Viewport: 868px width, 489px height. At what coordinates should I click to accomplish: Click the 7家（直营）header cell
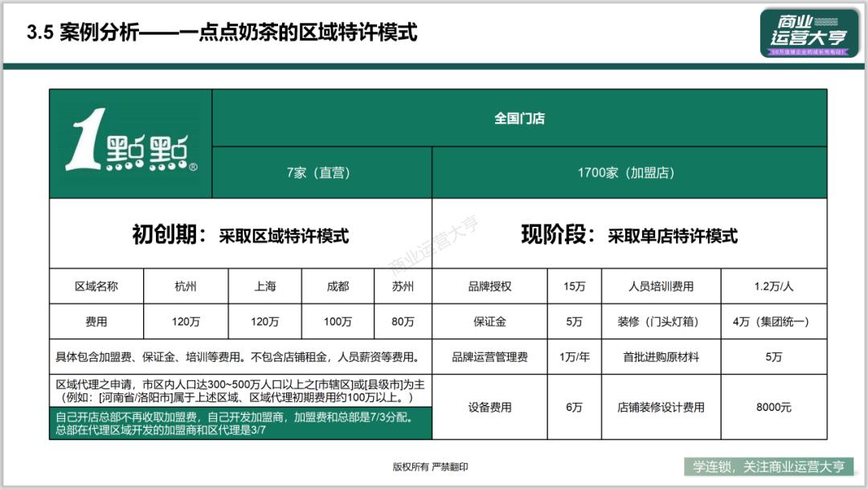[x=321, y=171]
